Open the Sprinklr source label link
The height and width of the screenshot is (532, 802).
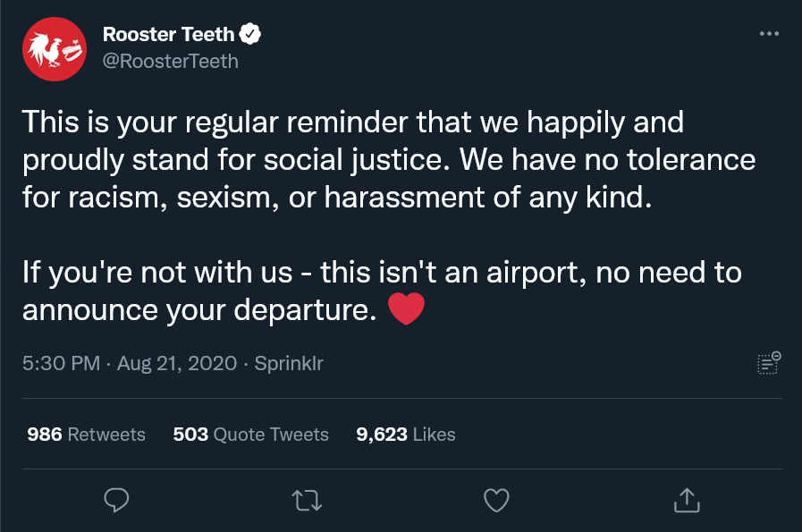click(289, 363)
